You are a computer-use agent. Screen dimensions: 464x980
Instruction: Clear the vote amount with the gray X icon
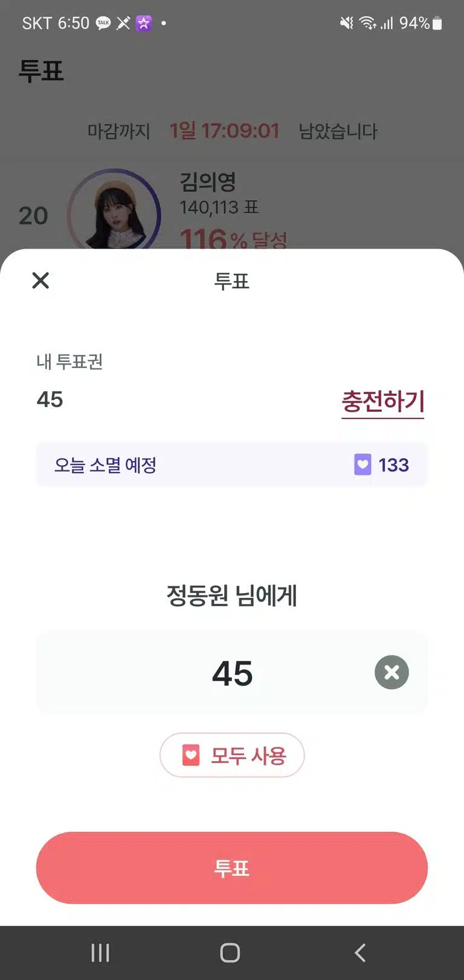391,672
